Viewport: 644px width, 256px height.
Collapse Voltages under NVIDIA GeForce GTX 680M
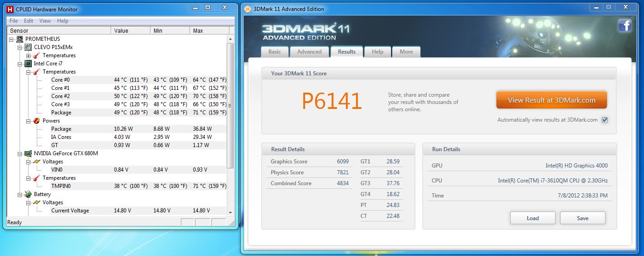[x=28, y=162]
